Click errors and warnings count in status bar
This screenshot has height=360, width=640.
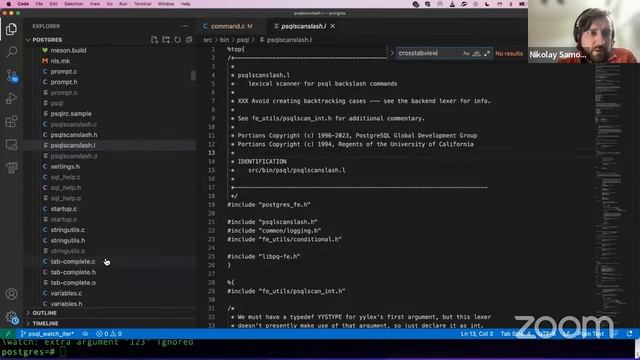tap(109, 334)
